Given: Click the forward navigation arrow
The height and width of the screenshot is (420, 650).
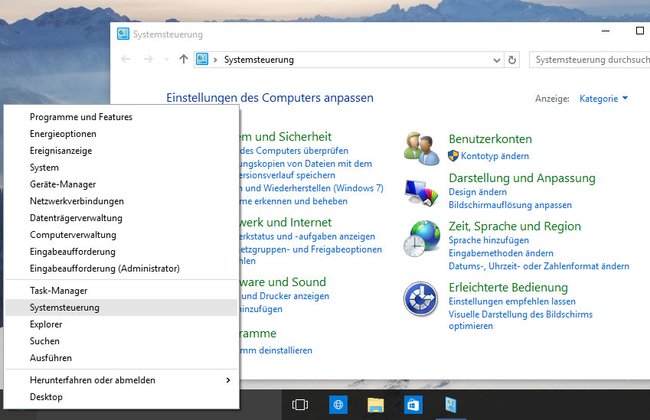Looking at the screenshot, I should click(148, 59).
